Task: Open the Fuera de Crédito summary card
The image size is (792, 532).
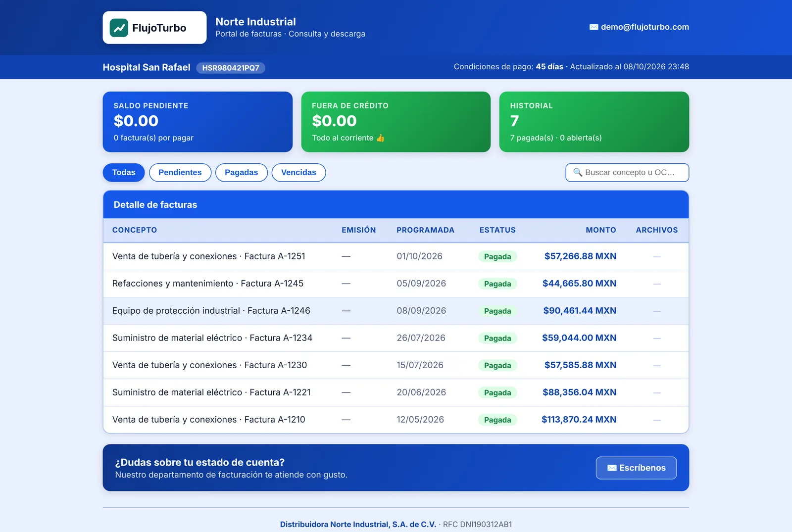Action: [x=396, y=122]
